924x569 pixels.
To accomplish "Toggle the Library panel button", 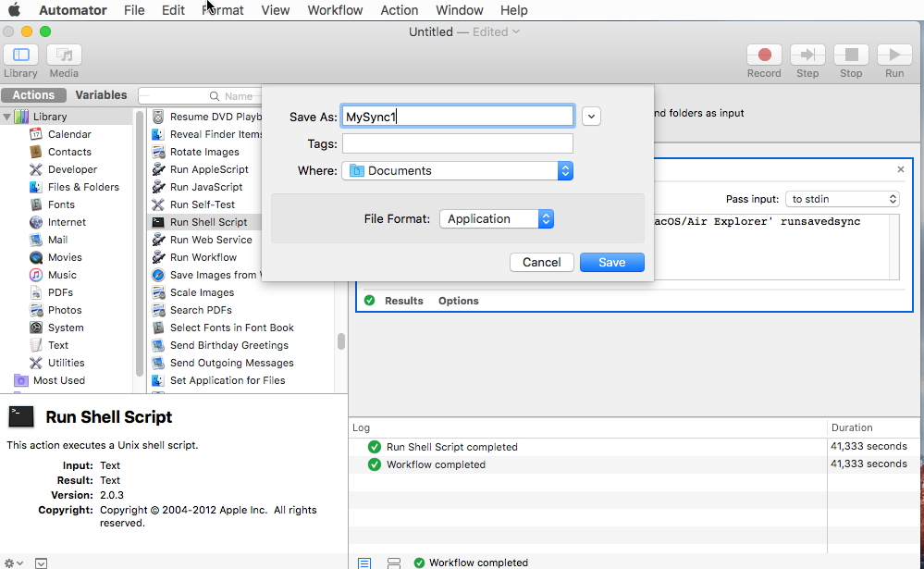I will tap(20, 55).
